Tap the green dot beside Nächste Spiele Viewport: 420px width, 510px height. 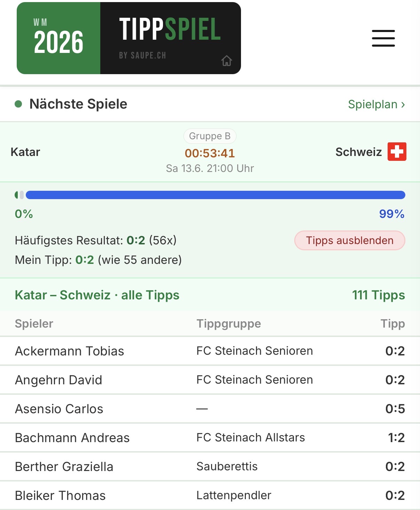click(x=18, y=104)
